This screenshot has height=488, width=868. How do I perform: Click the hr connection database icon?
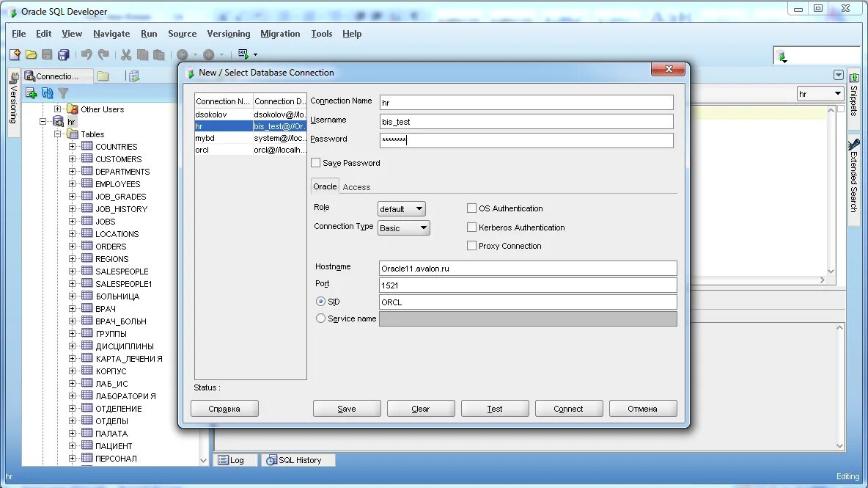tap(58, 122)
